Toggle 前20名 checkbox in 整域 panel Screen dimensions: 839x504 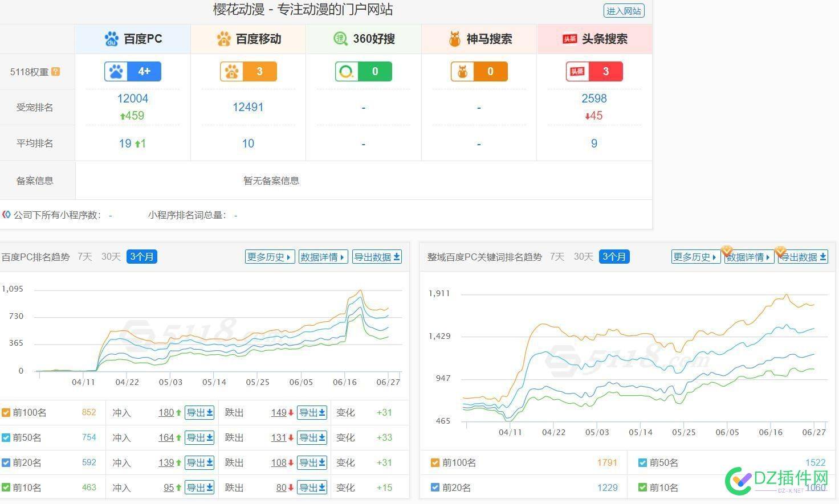(435, 487)
